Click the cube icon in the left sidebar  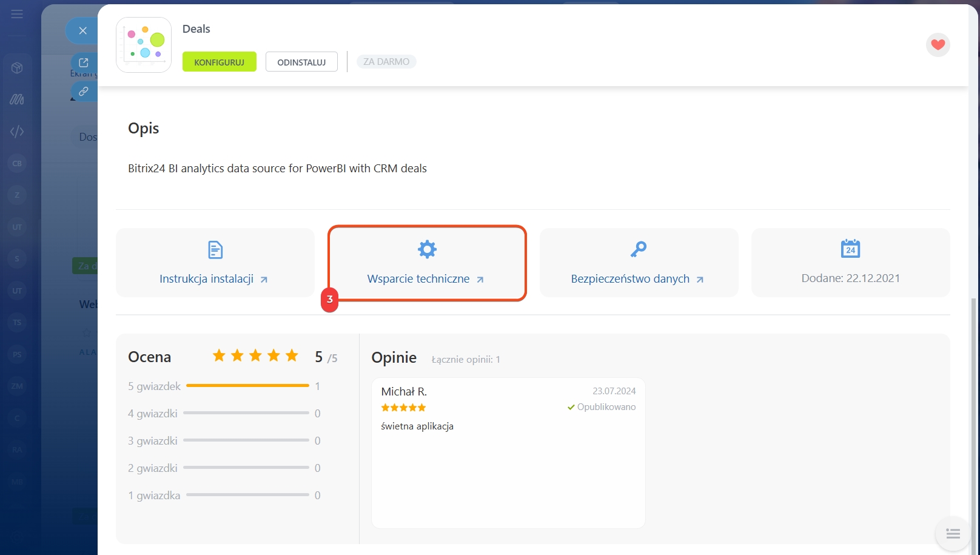[17, 68]
